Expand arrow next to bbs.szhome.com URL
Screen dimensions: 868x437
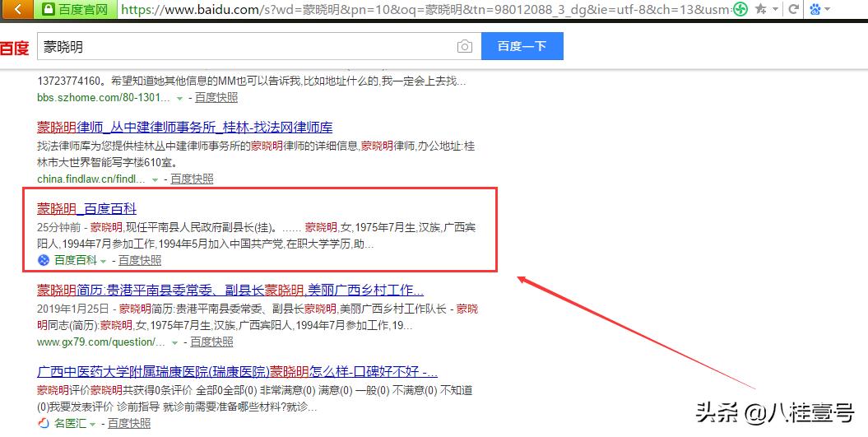pyautogui.click(x=179, y=99)
